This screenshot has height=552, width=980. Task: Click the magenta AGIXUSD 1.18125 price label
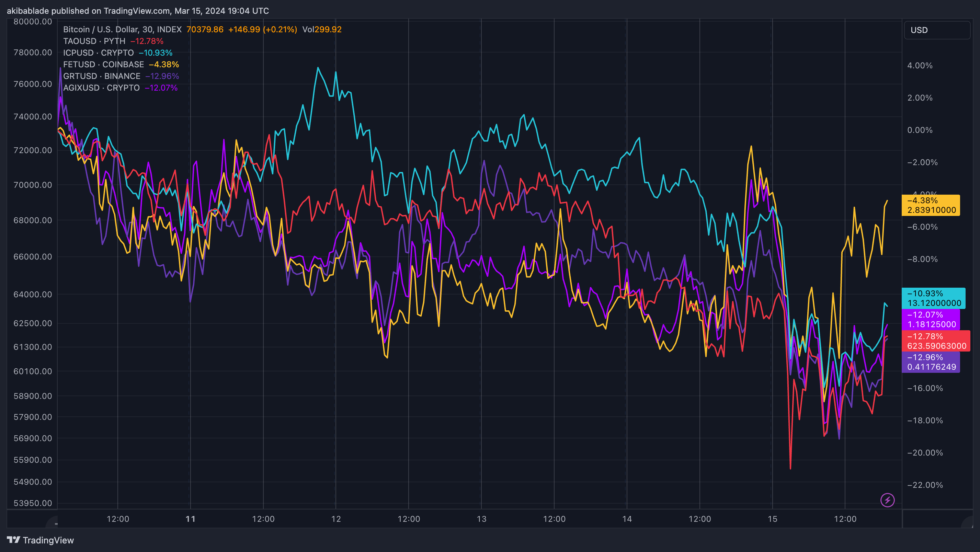click(x=930, y=320)
